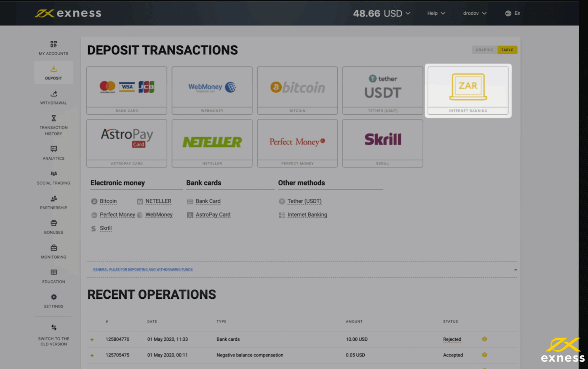This screenshot has width=588, height=369.
Task: Open the AstroPay Card text link
Action: point(213,215)
